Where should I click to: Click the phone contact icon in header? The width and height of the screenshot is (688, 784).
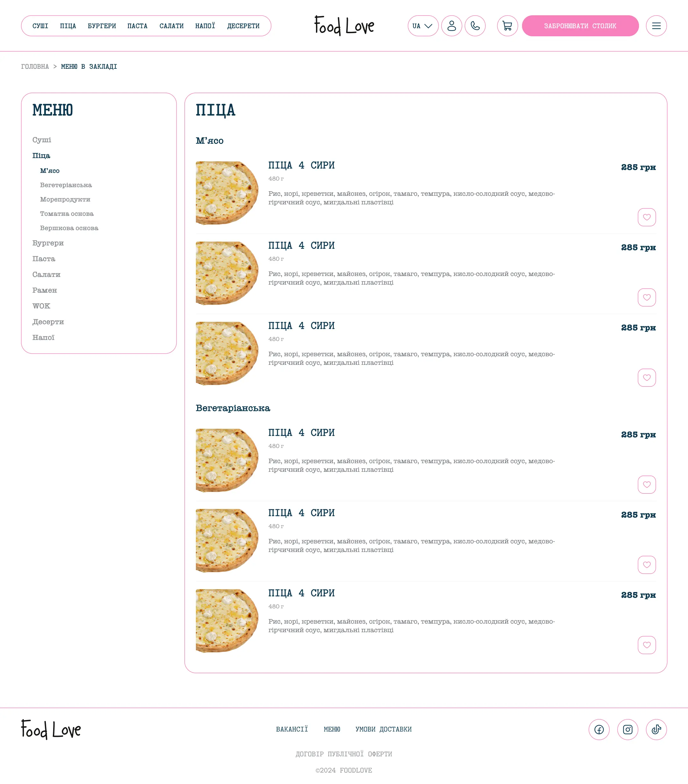point(476,26)
